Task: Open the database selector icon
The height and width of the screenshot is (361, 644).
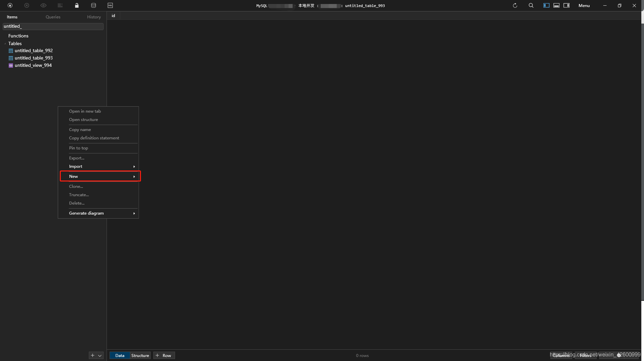Action: [94, 5]
